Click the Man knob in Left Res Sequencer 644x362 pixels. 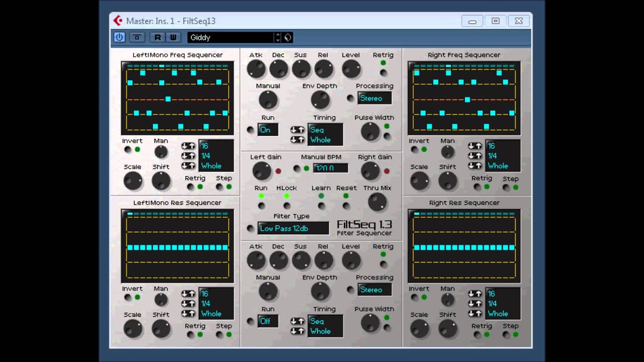161,300
